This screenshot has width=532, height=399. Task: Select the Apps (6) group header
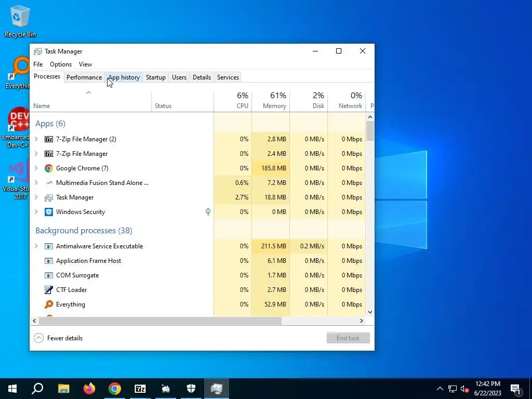pyautogui.click(x=50, y=124)
